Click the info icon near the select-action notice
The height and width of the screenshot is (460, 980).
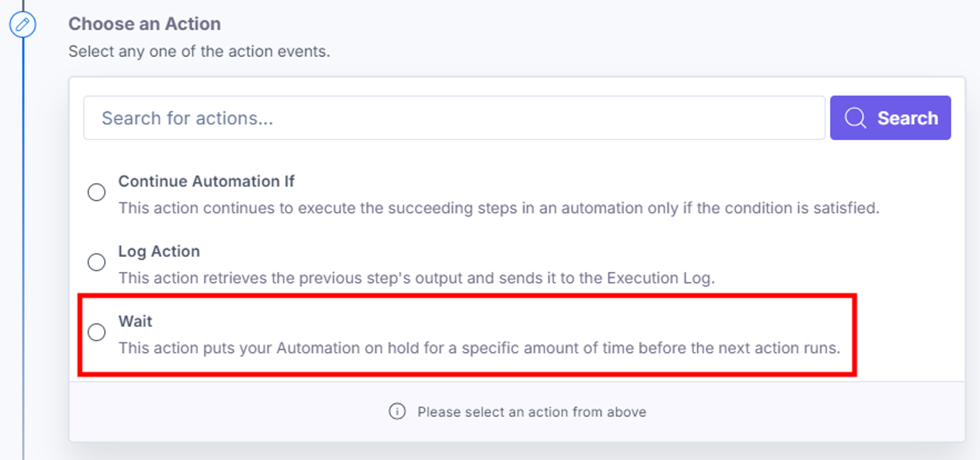tap(397, 412)
